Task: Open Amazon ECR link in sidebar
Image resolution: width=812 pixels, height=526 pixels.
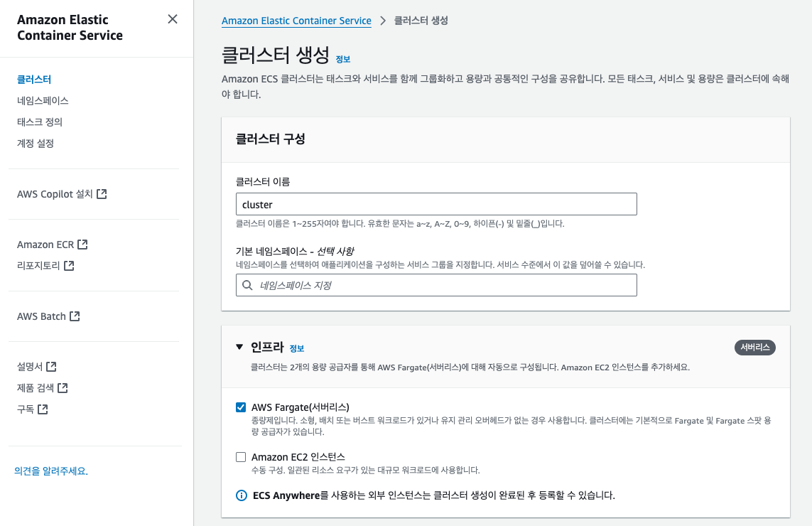Action: [x=45, y=244]
